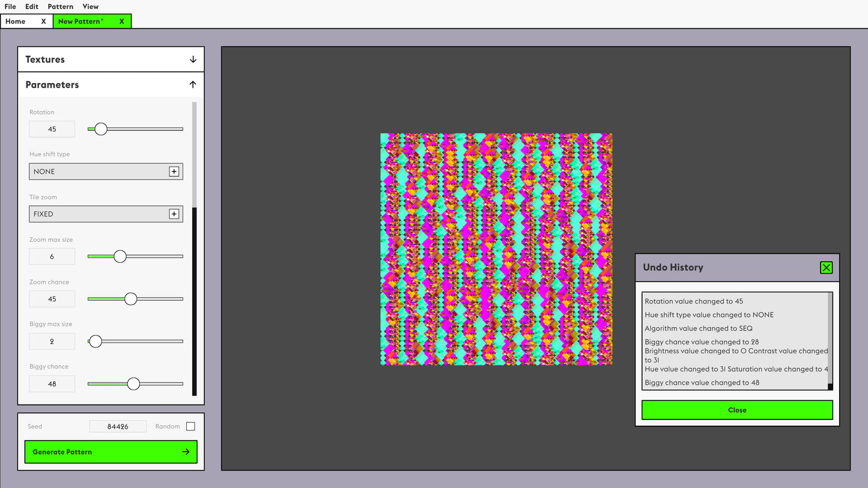Click the plus icon on Tile zoom
868x488 pixels.
(174, 214)
